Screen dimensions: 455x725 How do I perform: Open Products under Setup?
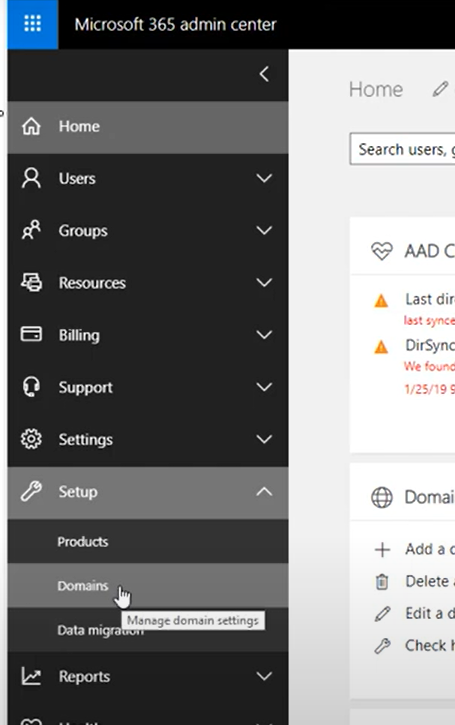pos(148,541)
